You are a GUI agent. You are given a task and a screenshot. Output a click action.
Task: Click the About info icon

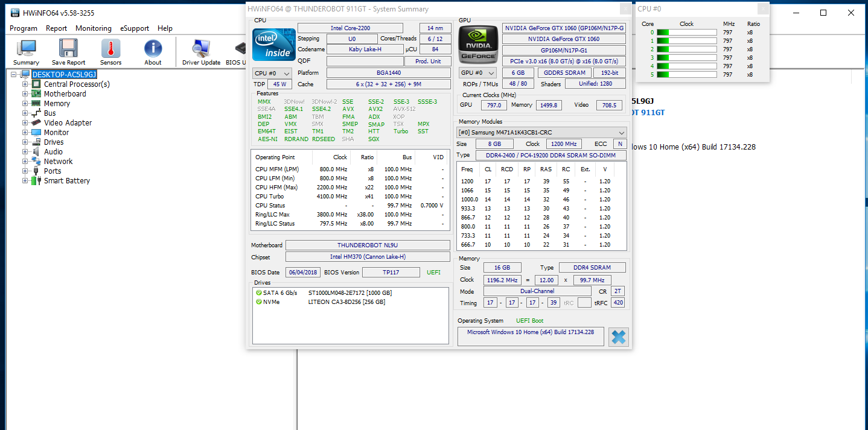tap(153, 49)
